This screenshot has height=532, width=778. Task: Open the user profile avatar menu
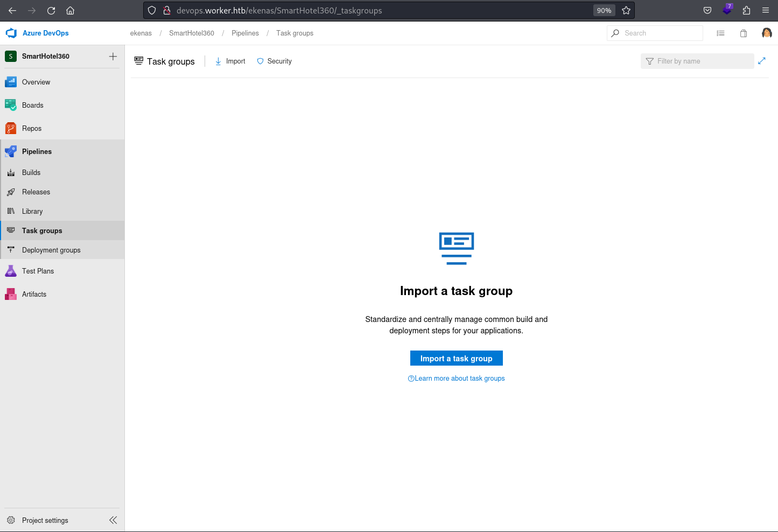767,33
